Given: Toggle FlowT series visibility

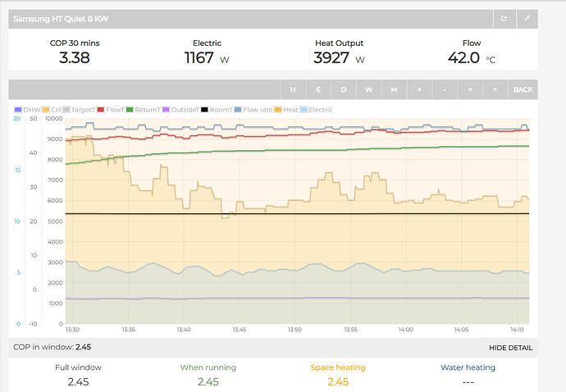Looking at the screenshot, I should pyautogui.click(x=112, y=109).
